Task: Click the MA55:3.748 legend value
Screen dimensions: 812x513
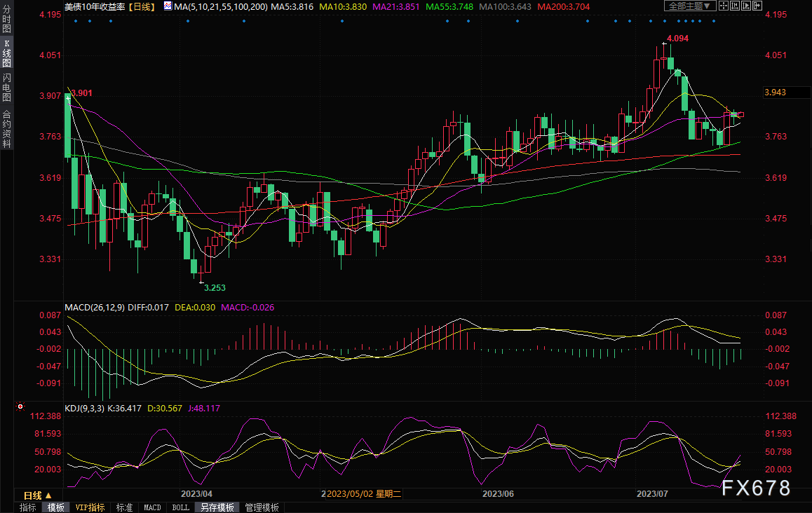Action: click(x=449, y=7)
